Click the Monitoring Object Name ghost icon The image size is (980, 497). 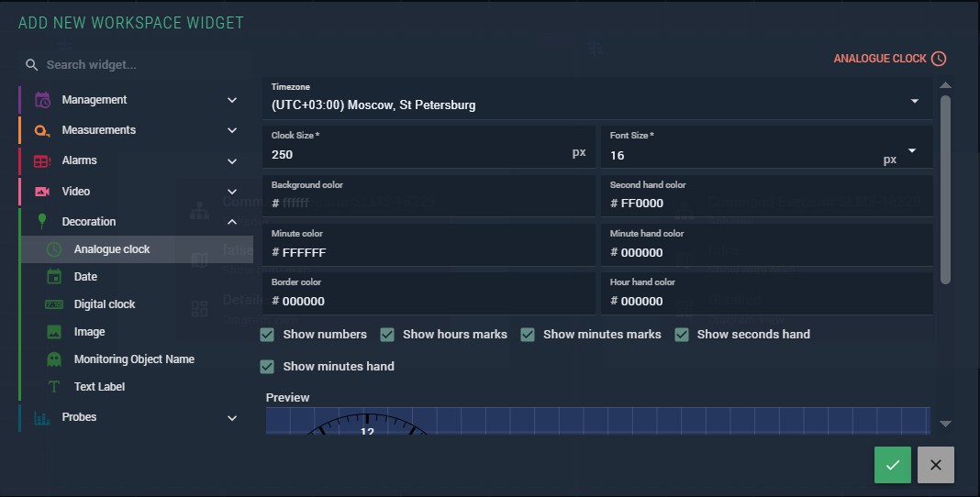point(54,359)
